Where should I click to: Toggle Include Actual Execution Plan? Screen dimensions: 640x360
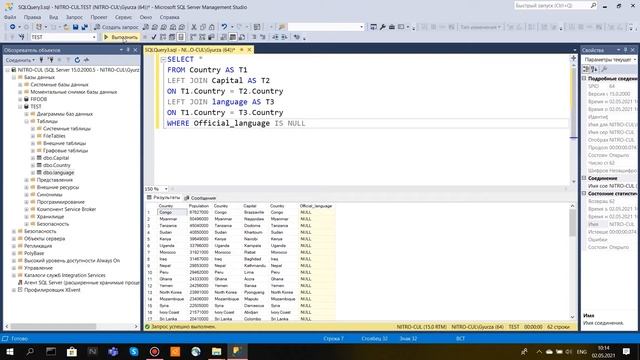click(193, 37)
